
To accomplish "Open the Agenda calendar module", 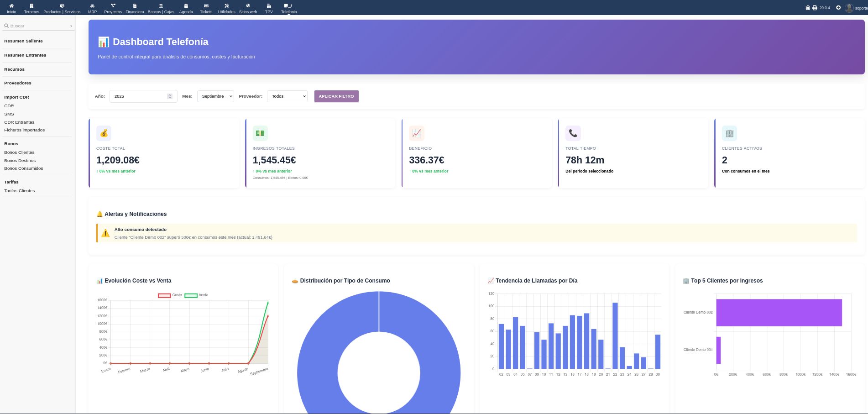I will tap(186, 8).
